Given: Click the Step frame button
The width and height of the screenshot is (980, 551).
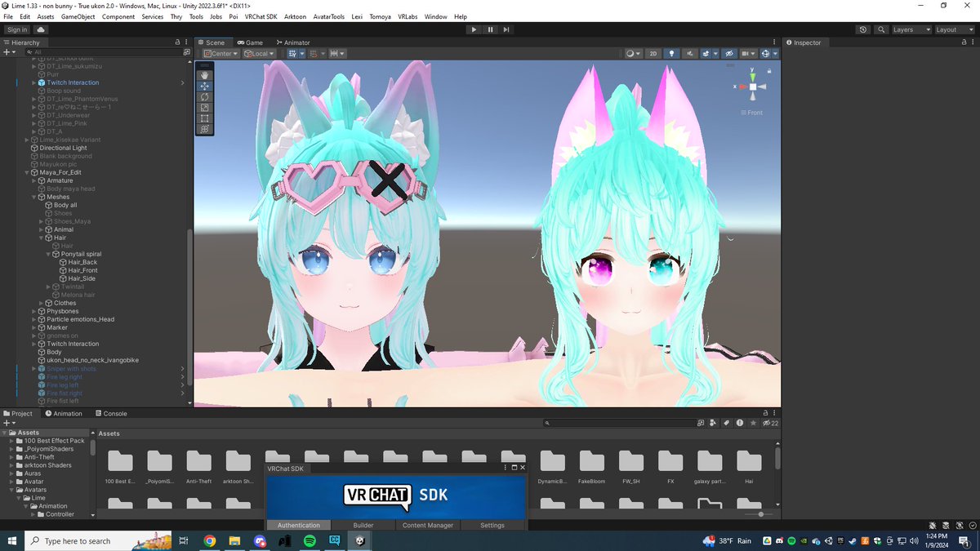Looking at the screenshot, I should (506, 29).
